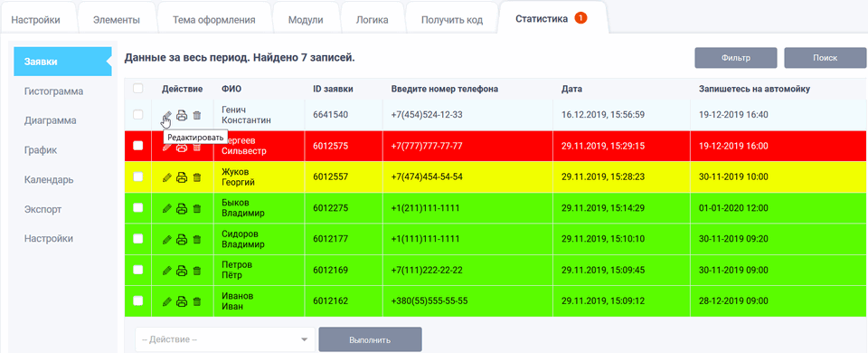Click the notification badge on Статистика tab
This screenshot has height=353, width=868.
580,18
